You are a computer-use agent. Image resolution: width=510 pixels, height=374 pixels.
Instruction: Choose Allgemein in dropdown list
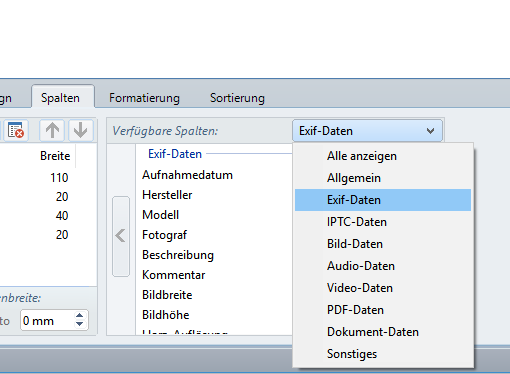pyautogui.click(x=383, y=178)
